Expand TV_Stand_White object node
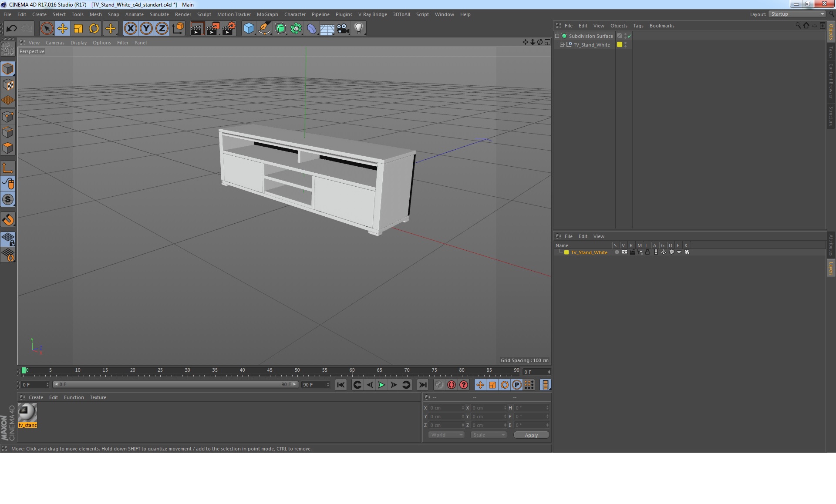The width and height of the screenshot is (836, 504). pos(562,44)
